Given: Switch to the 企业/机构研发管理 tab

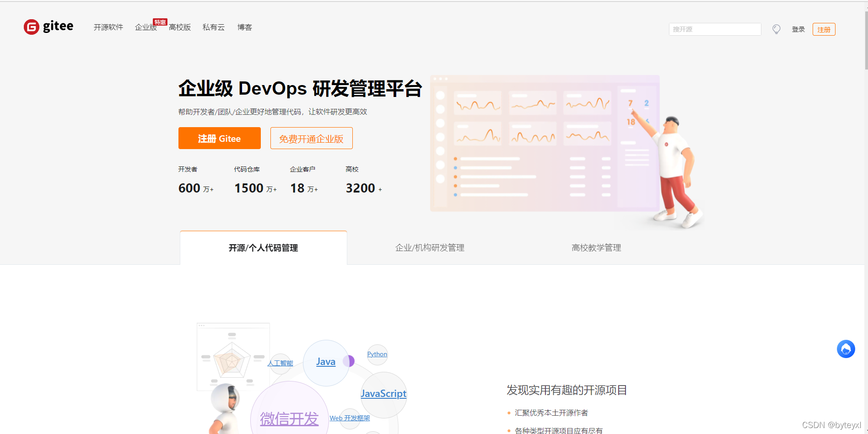Looking at the screenshot, I should pos(430,247).
